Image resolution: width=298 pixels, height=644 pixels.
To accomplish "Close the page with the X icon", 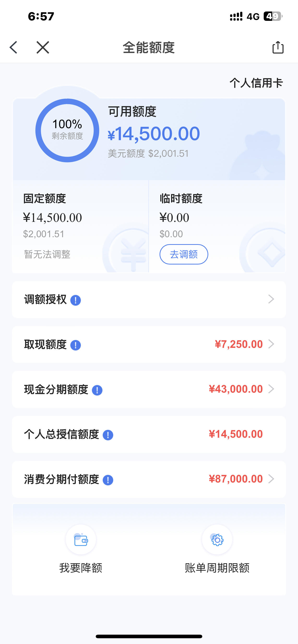I will pyautogui.click(x=43, y=47).
